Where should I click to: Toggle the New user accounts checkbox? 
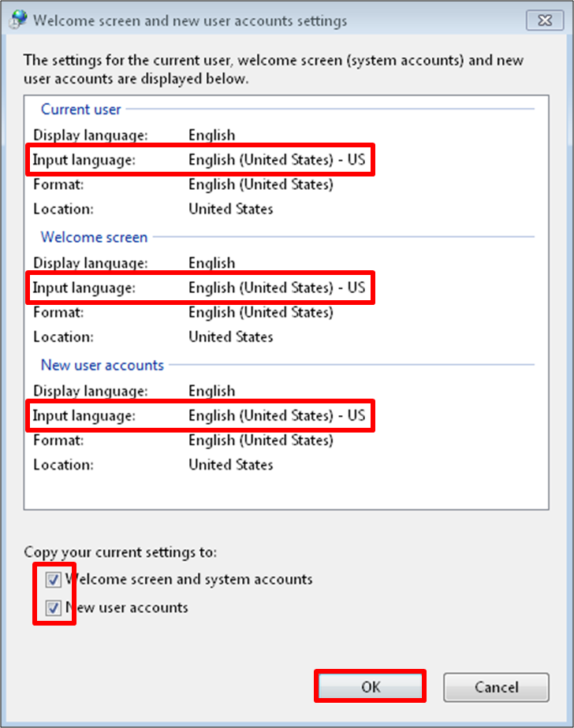53,607
